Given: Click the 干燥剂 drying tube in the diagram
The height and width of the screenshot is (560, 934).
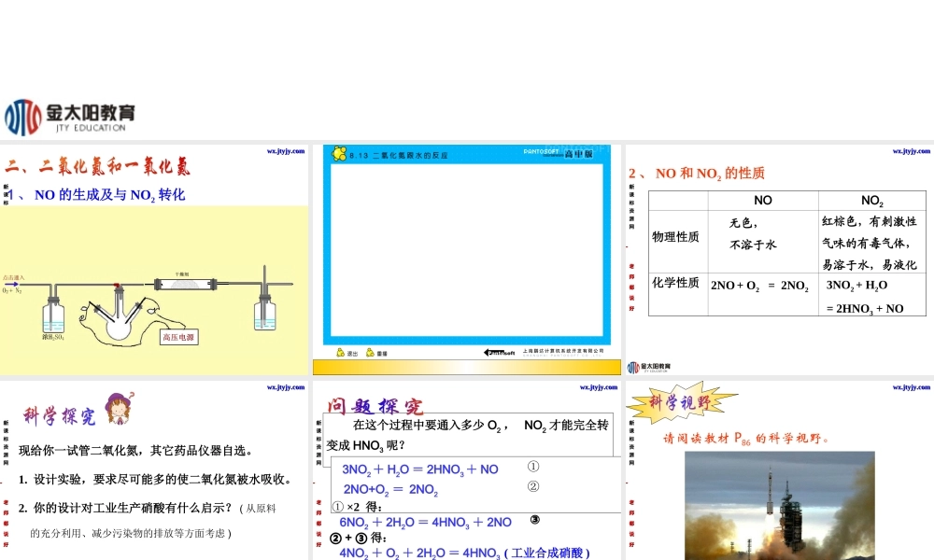Looking at the screenshot, I should click(185, 284).
